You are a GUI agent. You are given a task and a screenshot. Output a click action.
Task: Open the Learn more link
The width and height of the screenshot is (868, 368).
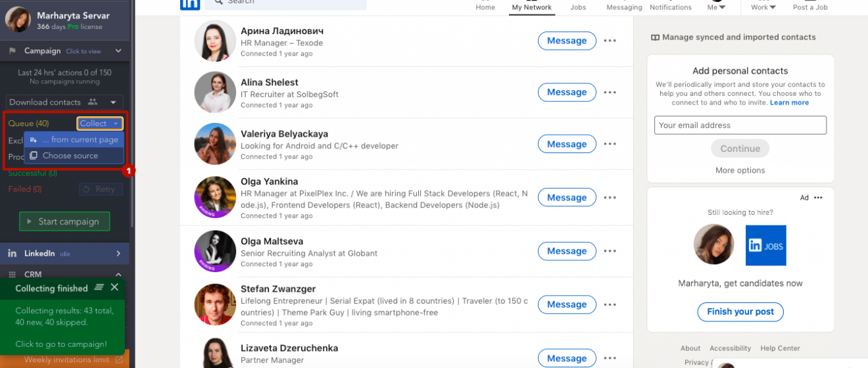coord(789,103)
